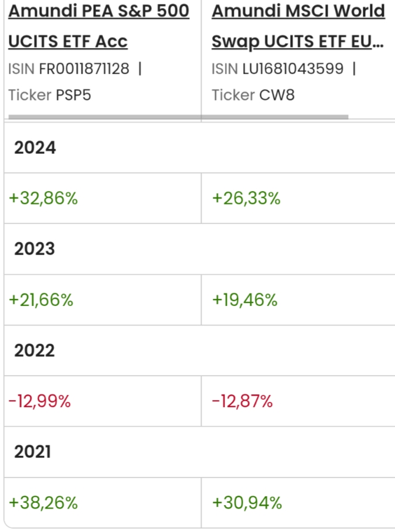Image resolution: width=395 pixels, height=532 pixels.
Task: Click the 'ISIN' label under MSCI World ETF
Action: coord(225,69)
